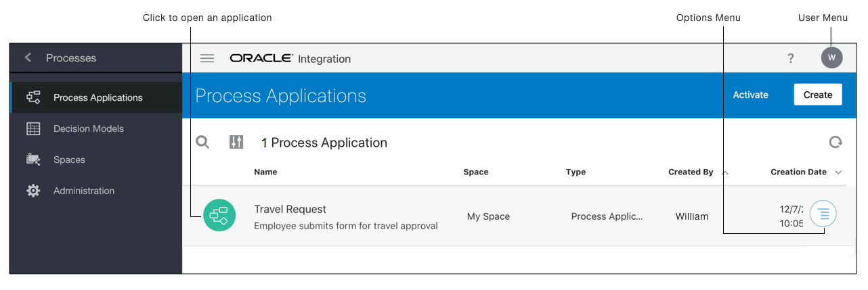Click the Name column header
The height and width of the screenshot is (290, 868).
[x=265, y=172]
